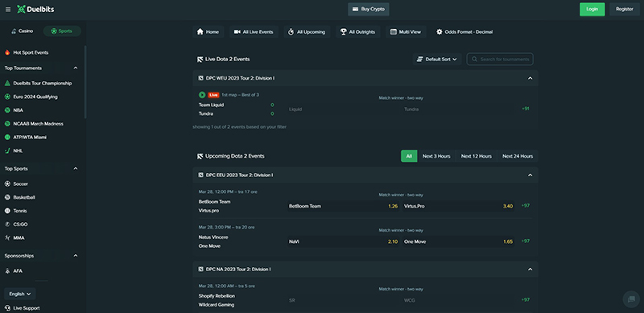Click the Search for tournaments field
Screen dimensions: 644x313
click(500, 60)
